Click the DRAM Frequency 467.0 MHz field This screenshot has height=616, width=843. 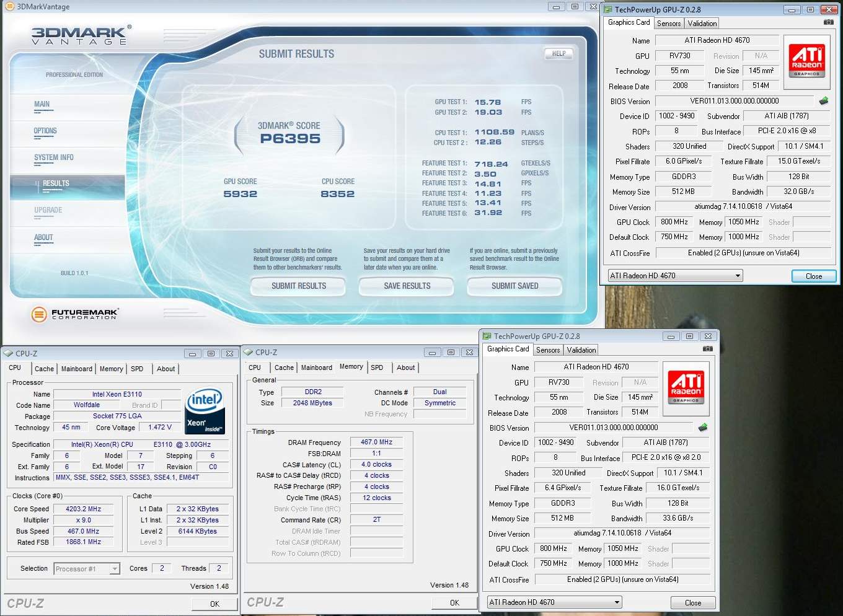point(377,442)
